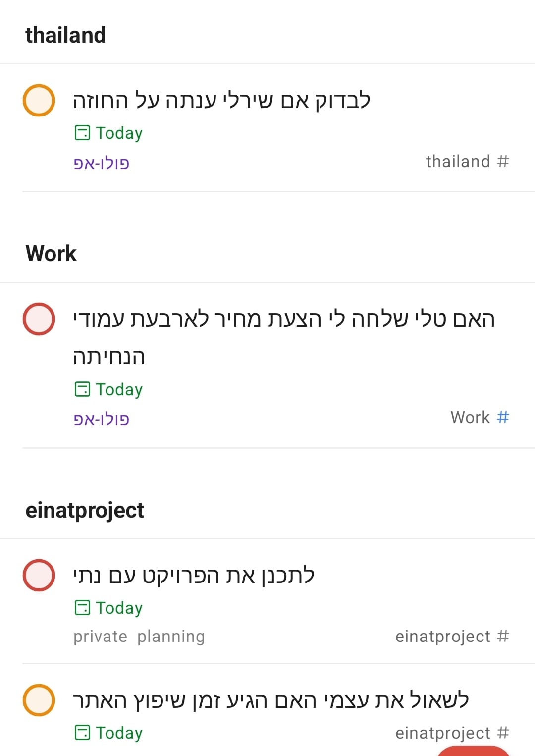535x756 pixels.
Task: Select the planning label
Action: pos(171,637)
